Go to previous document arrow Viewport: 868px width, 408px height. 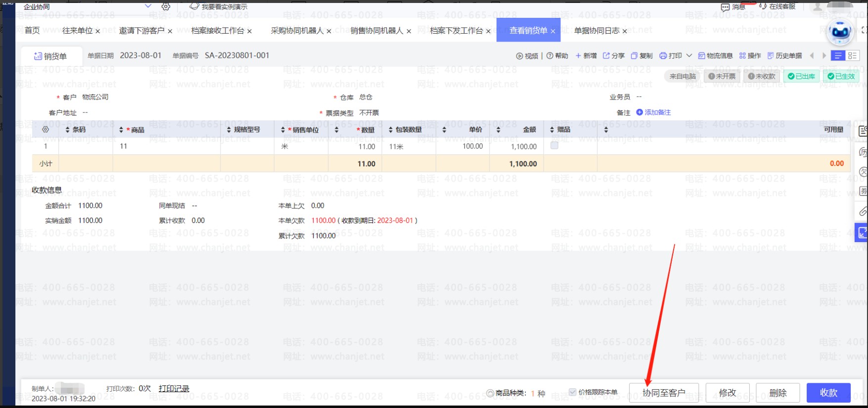click(812, 56)
